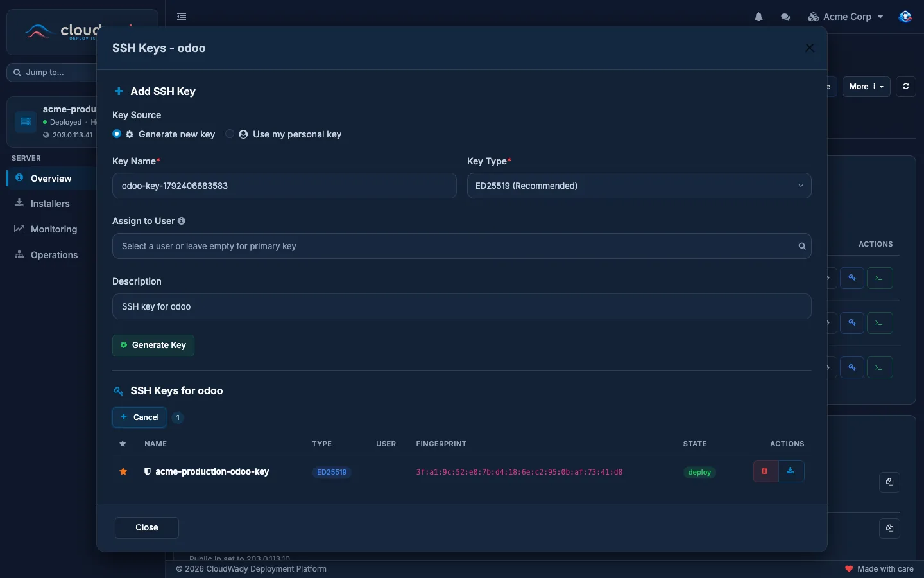Click the Generate Key button
924x578 pixels.
[153, 346]
